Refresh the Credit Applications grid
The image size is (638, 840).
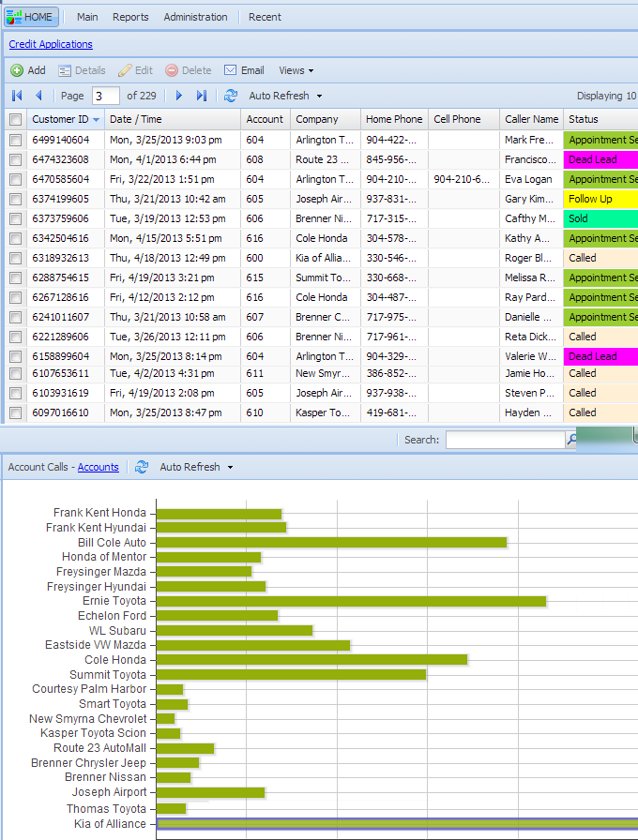click(231, 96)
